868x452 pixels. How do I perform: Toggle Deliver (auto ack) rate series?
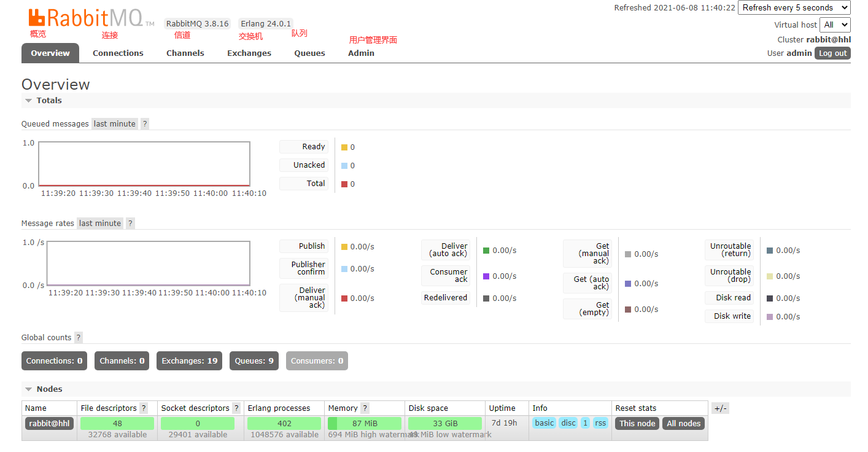446,250
